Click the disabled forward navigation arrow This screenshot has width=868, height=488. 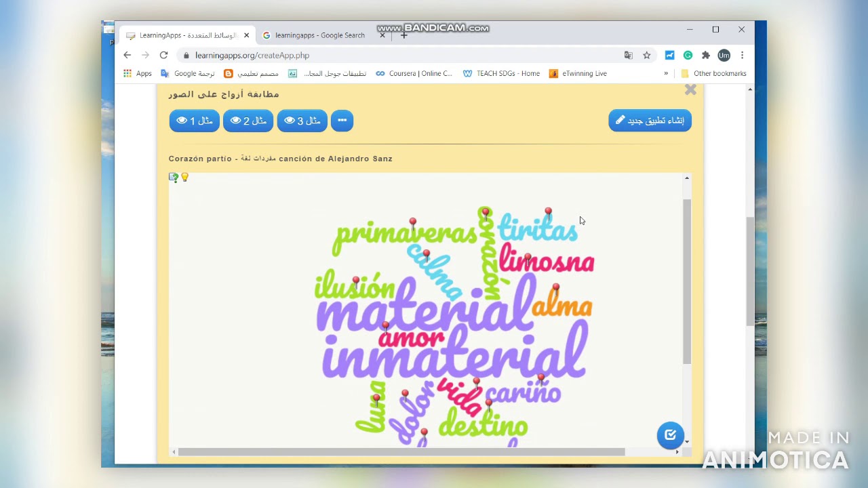(x=145, y=55)
